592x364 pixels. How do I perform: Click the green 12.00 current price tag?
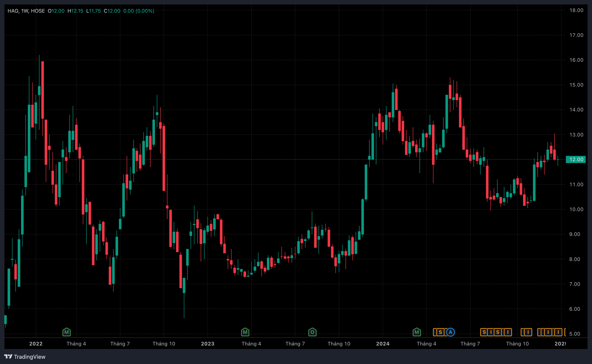click(576, 159)
